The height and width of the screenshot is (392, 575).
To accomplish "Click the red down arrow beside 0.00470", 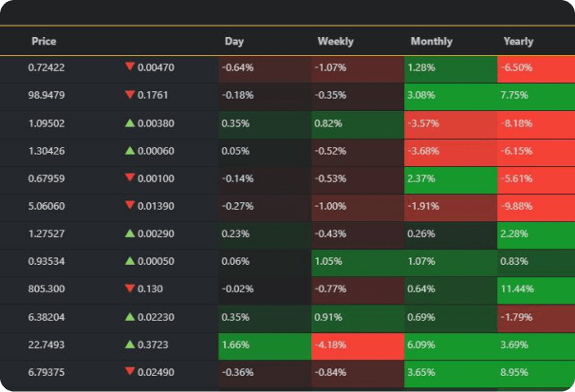I will 129,66.
